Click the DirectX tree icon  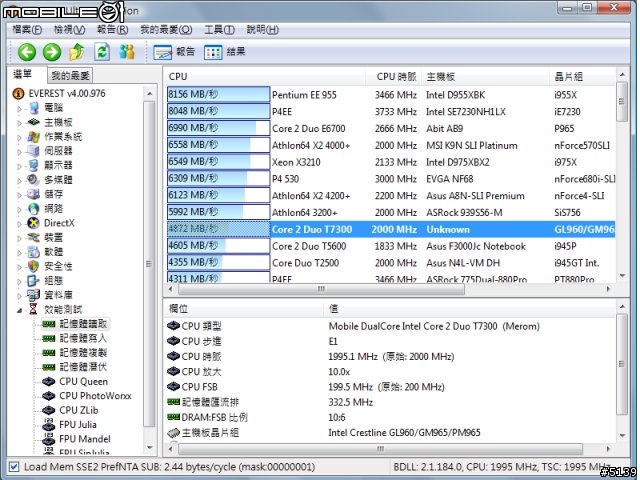click(33, 223)
